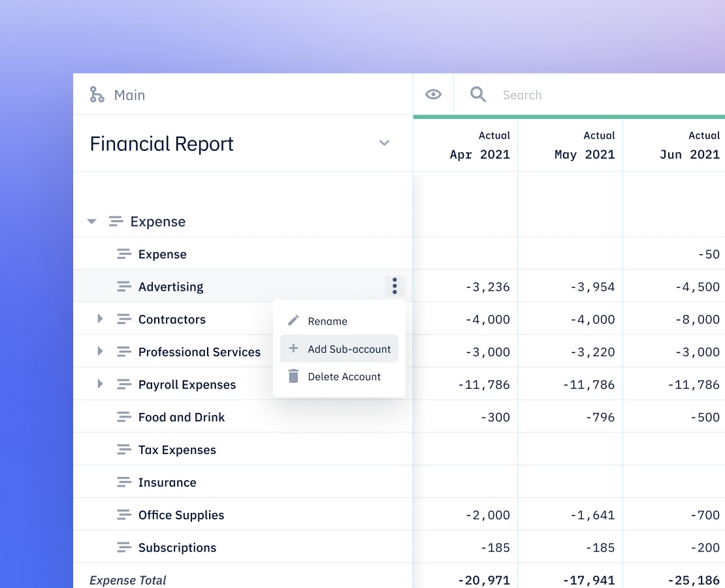Click Payroll Expenses Apr value -11,786

(x=483, y=384)
